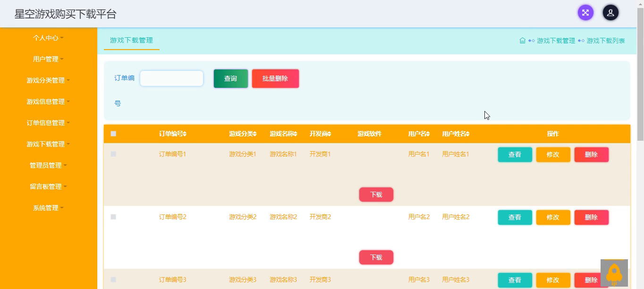Click the rocket back-to-top icon

pyautogui.click(x=614, y=273)
